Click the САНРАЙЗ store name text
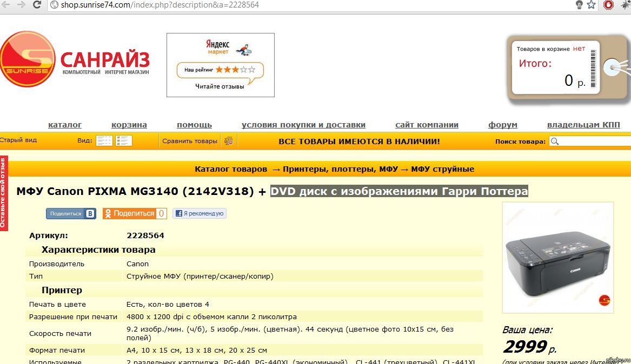The width and height of the screenshot is (631, 364). tap(105, 60)
